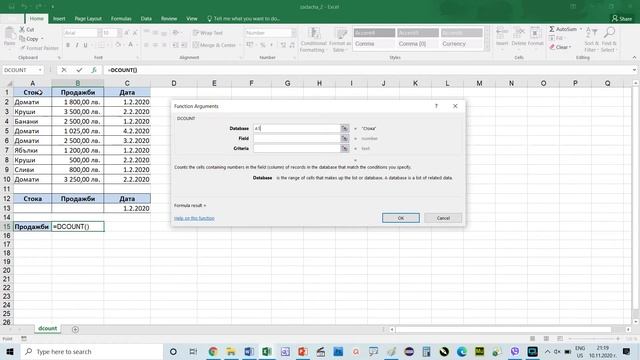Viewport: 640px width, 360px height.
Task: Switch to the Home tab
Action: coord(36,18)
